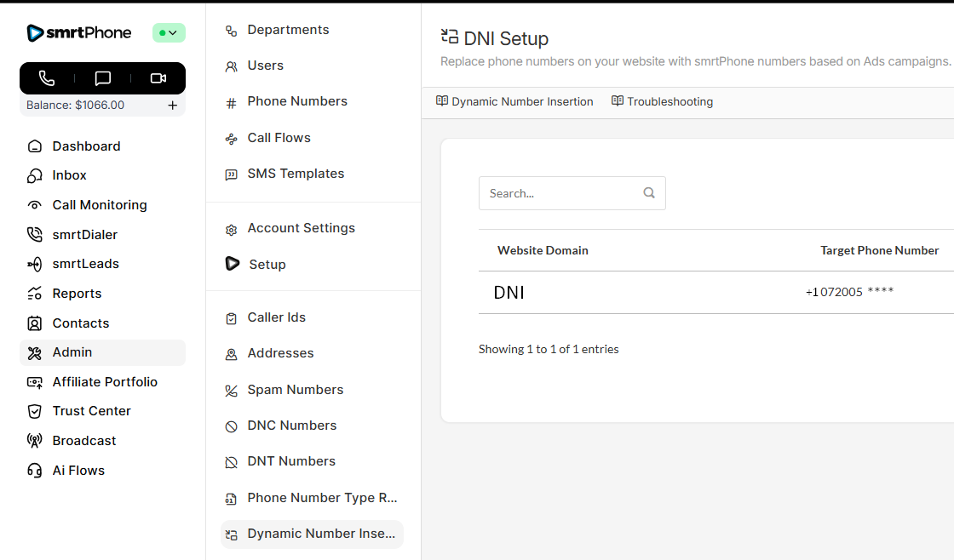Click the DNI Setup header icon
Viewport: 954px width, 560px height.
pos(449,37)
